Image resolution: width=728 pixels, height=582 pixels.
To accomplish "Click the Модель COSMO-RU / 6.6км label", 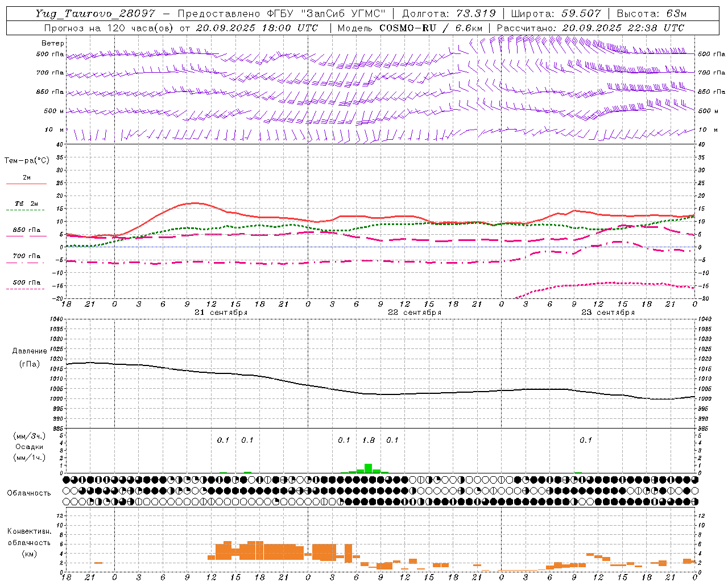I will [410, 28].
